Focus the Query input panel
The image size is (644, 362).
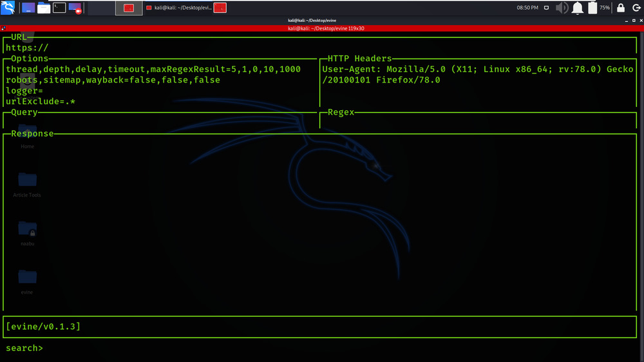[160, 121]
